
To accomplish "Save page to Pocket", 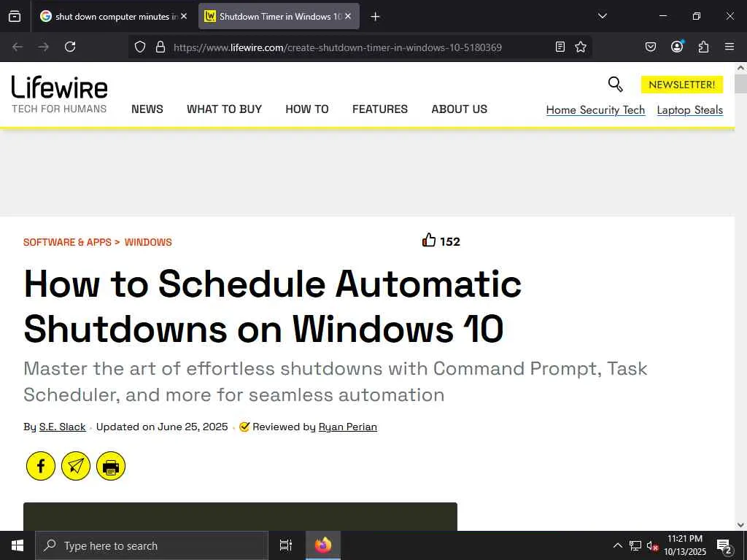I will coord(651,47).
